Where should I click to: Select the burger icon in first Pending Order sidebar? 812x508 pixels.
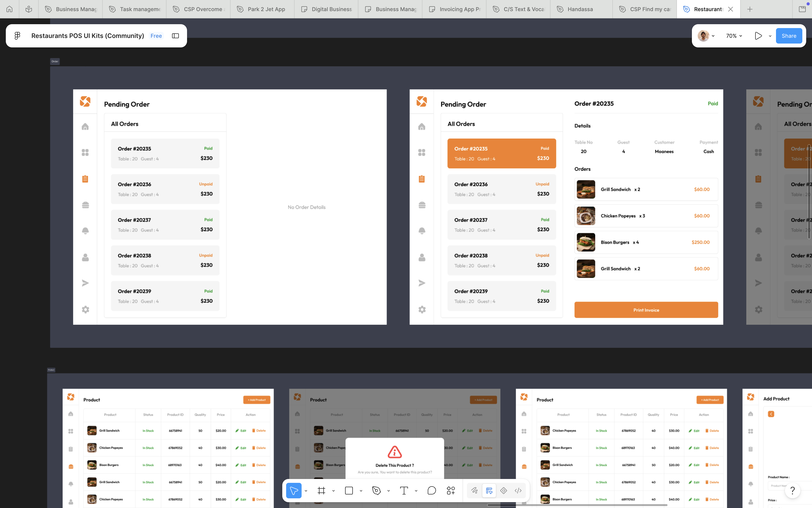85,205
